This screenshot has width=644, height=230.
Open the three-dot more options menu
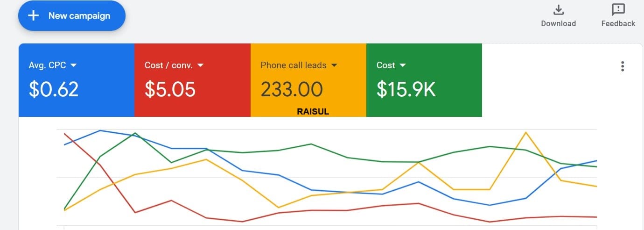coord(623,66)
